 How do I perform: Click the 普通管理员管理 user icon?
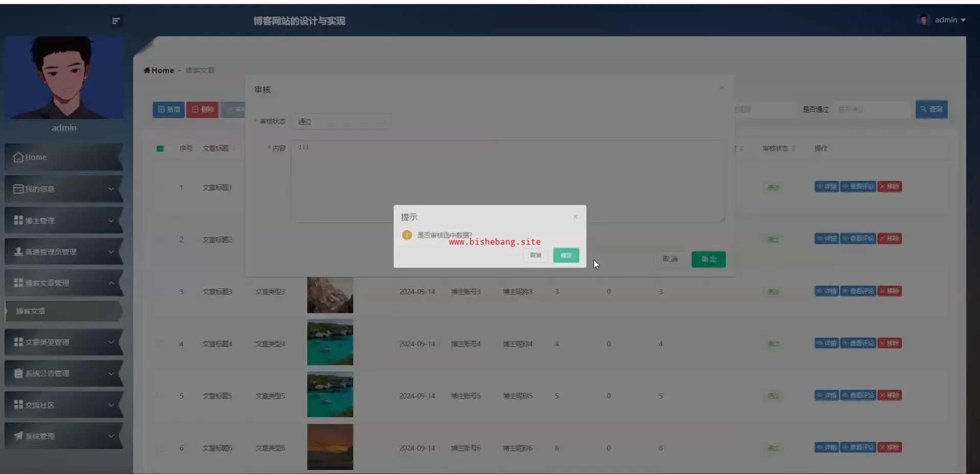[x=18, y=252]
